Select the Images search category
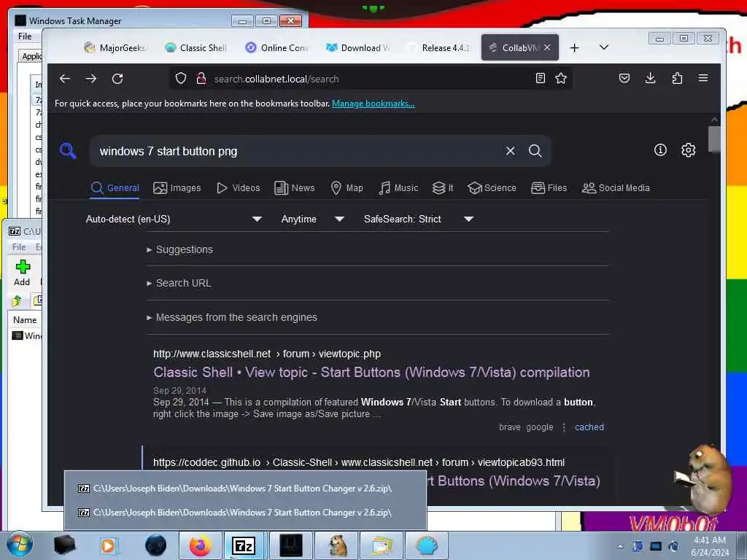The height and width of the screenshot is (560, 747). 177,188
